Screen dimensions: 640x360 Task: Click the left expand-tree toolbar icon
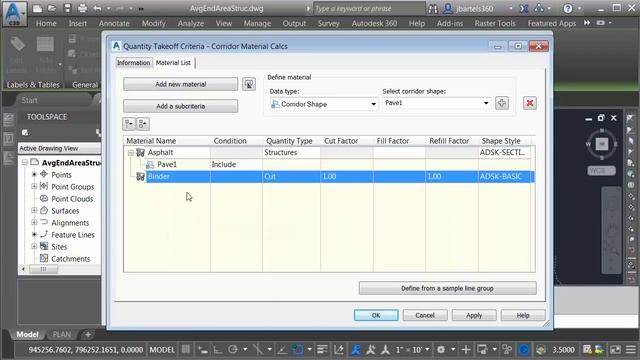129,124
